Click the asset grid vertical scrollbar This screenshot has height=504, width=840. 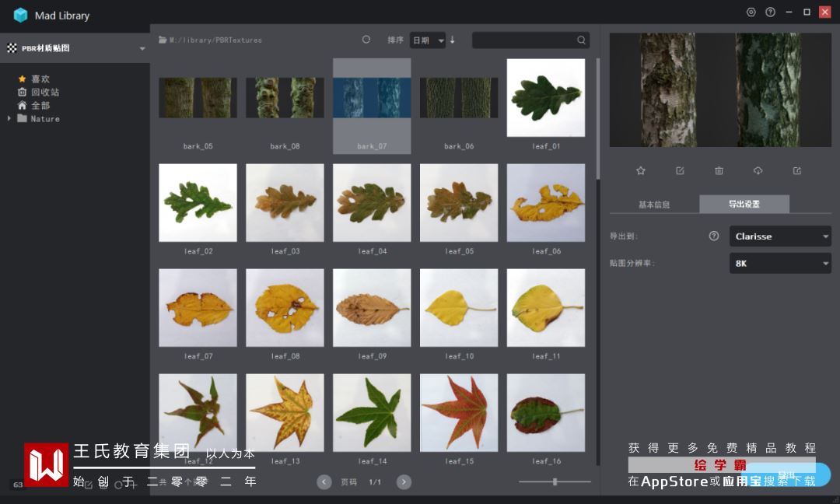[598, 119]
